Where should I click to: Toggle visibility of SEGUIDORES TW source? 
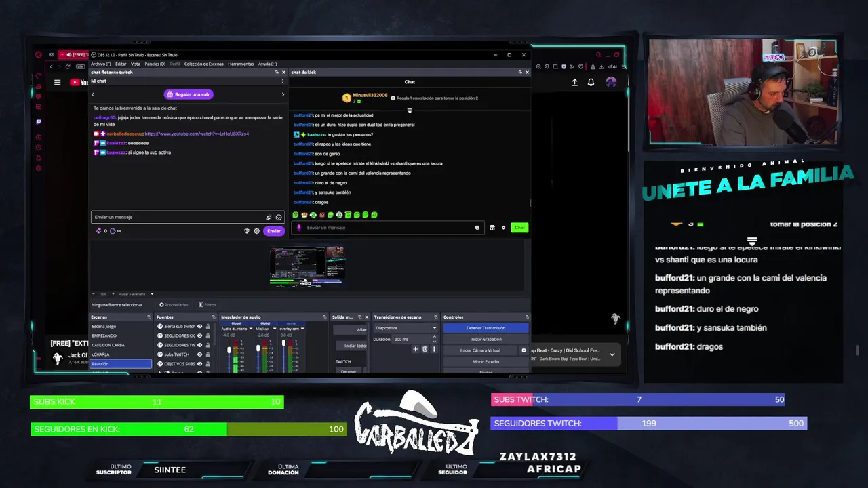tap(199, 345)
